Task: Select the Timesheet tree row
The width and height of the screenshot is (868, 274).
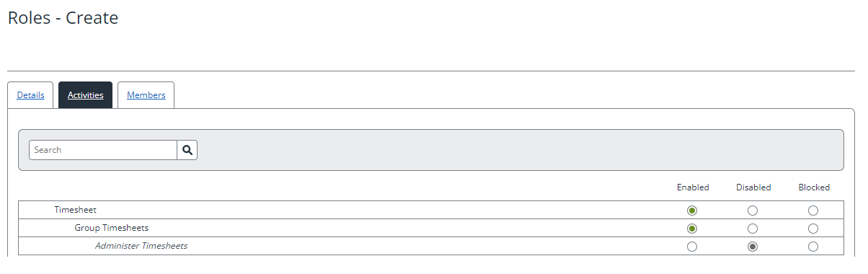Action: click(430, 210)
